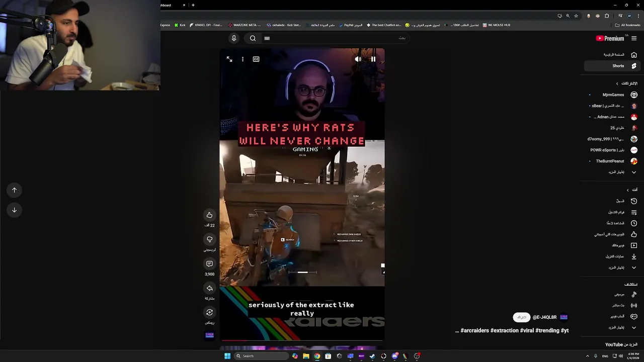Open Playlists icon in sidebar

tap(634, 212)
